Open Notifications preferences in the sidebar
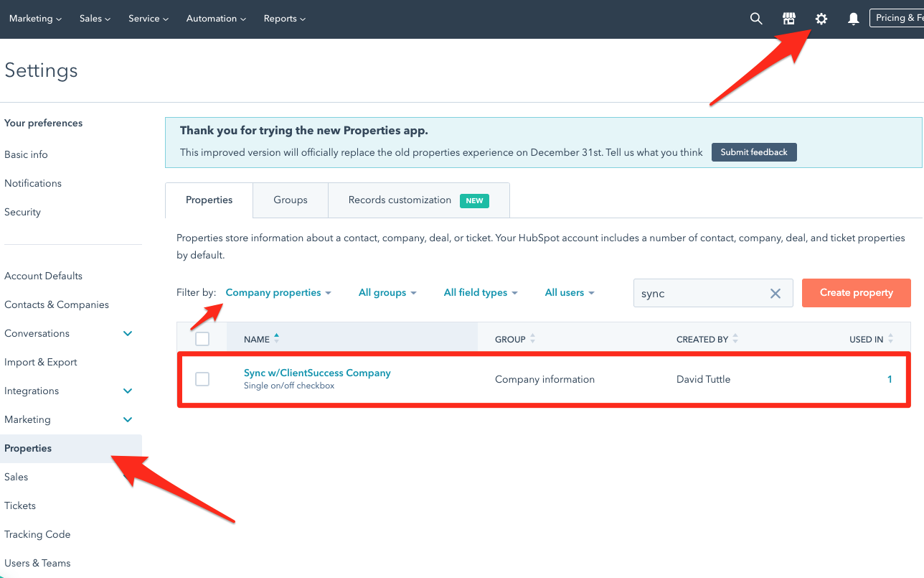This screenshot has height=578, width=924. pyautogui.click(x=33, y=183)
